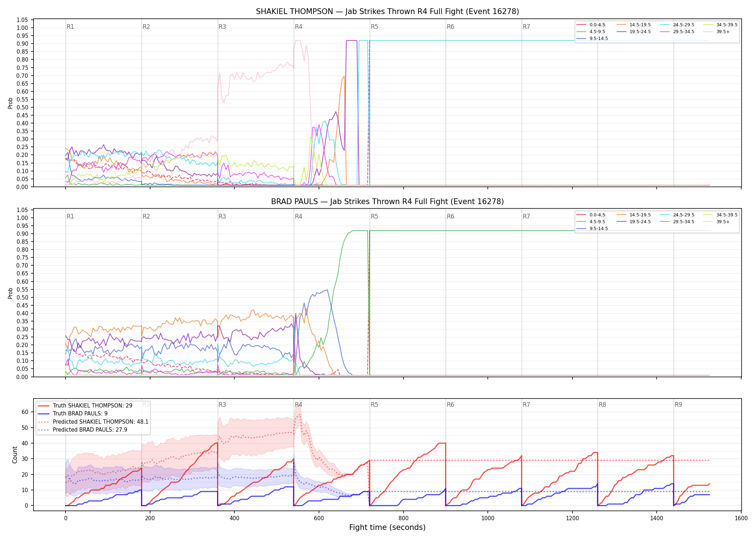Click the R5 round marker on Thompson chart

[374, 27]
